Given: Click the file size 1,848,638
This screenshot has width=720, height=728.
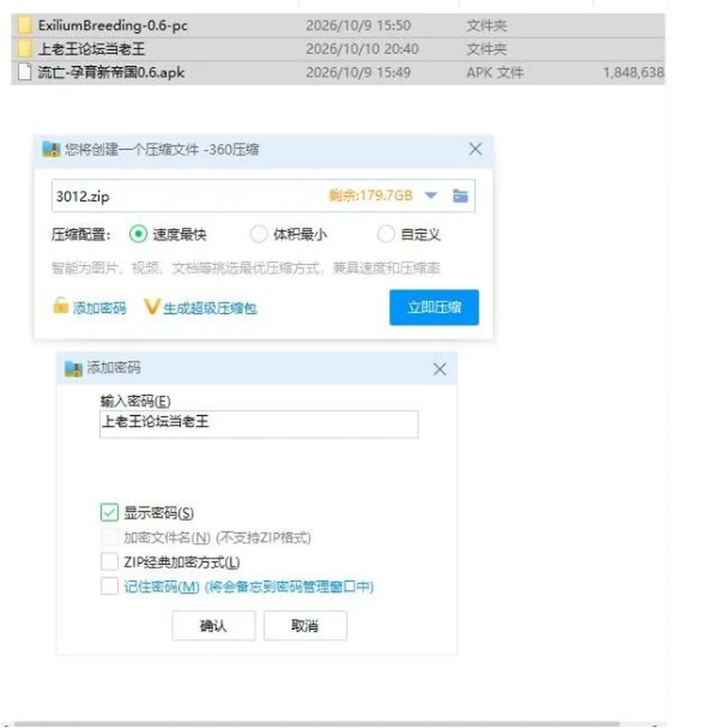Looking at the screenshot, I should point(633,73).
